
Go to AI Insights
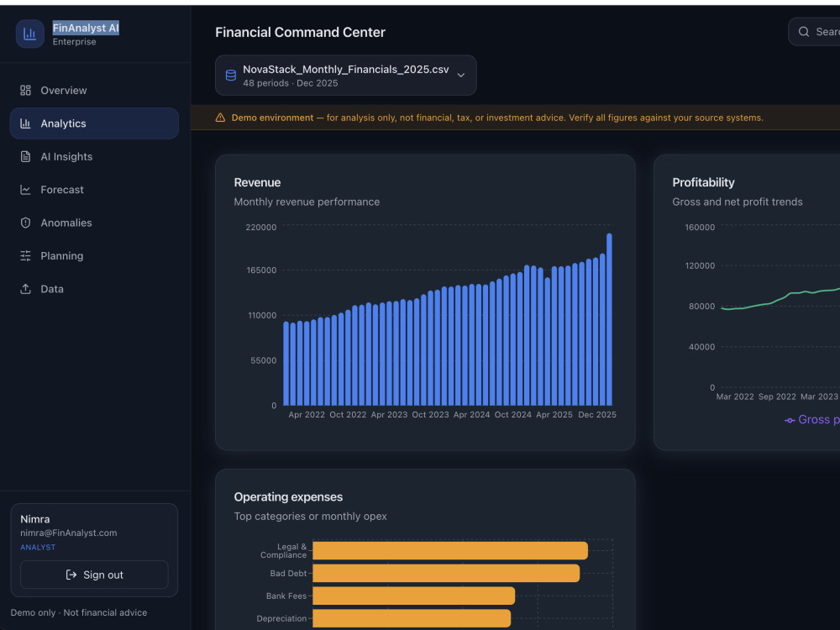coord(94,156)
